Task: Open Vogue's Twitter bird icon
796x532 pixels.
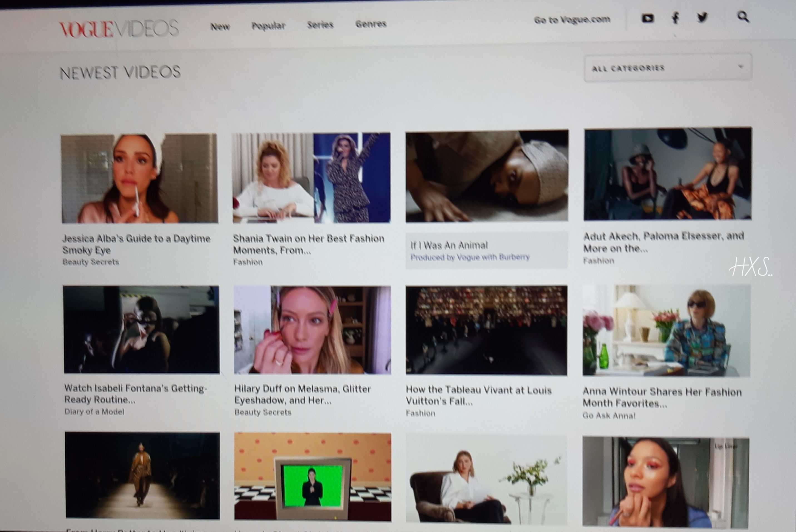Action: 702,17
